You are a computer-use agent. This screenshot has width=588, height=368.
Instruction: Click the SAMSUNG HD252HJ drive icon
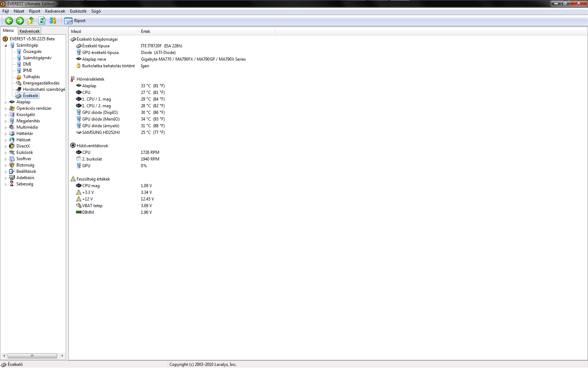[x=79, y=132]
